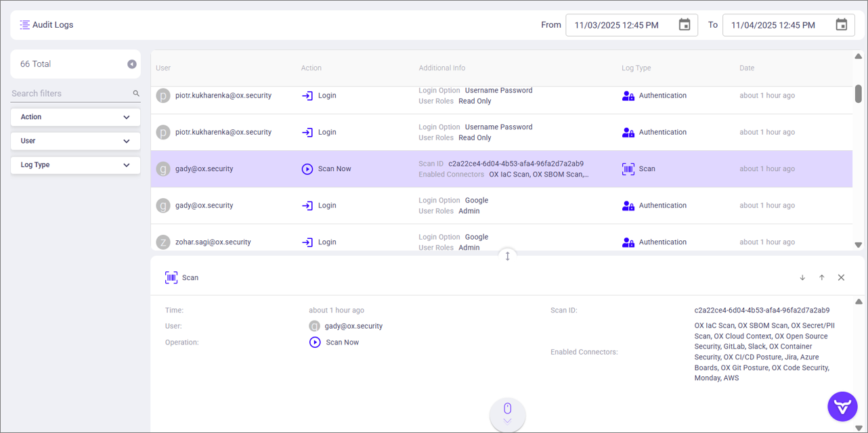Close the Scan details panel
Screen dimensions: 868x433
pos(841,277)
